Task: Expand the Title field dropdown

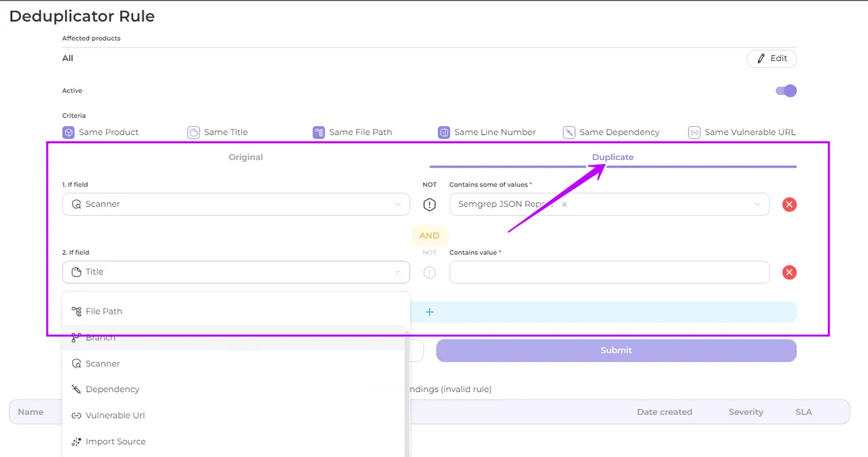Action: click(x=236, y=272)
